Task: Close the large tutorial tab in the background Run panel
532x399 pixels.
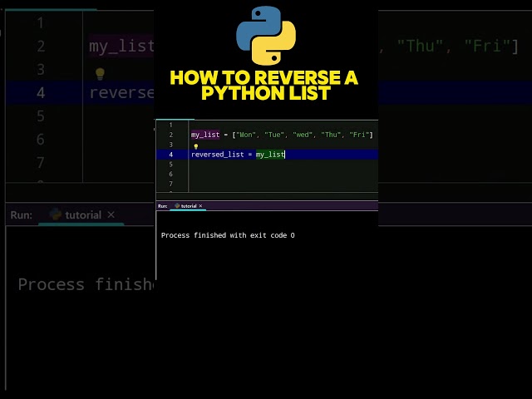Action: point(111,214)
